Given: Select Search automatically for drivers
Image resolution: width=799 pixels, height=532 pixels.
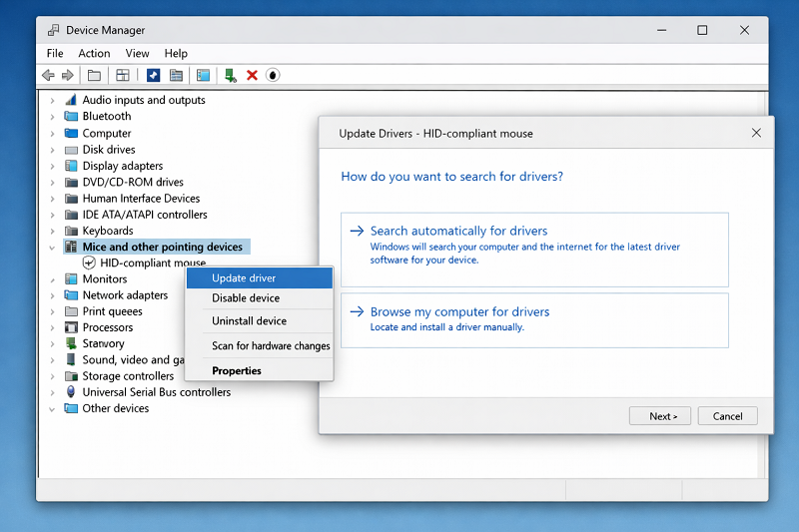Looking at the screenshot, I should click(534, 250).
